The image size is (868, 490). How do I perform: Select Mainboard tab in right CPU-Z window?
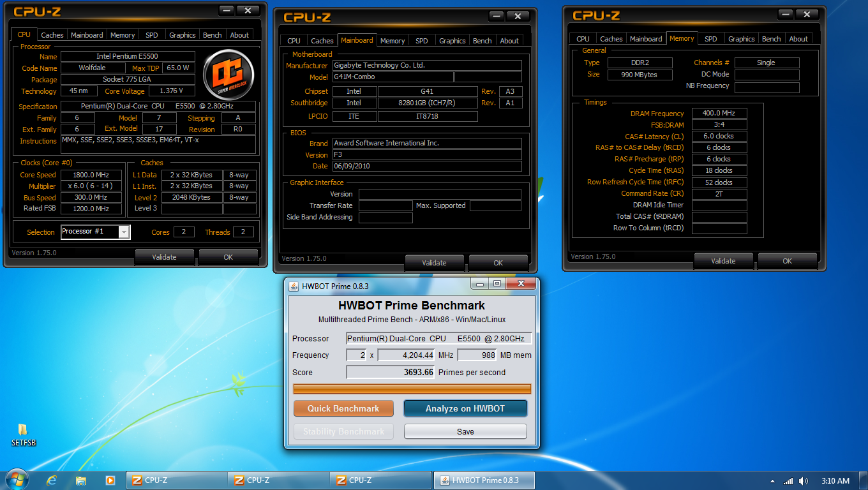(646, 39)
